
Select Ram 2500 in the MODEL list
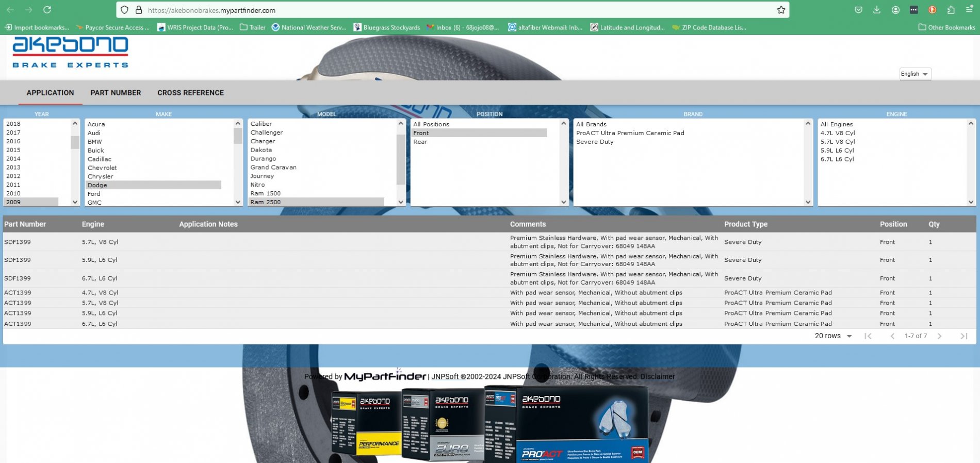coord(316,202)
